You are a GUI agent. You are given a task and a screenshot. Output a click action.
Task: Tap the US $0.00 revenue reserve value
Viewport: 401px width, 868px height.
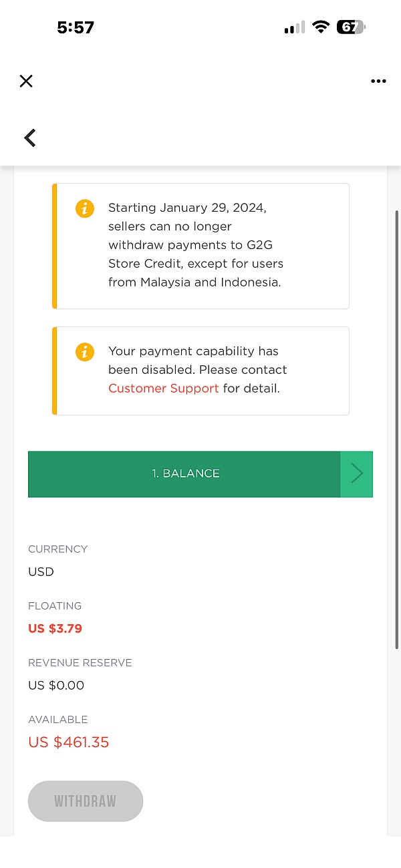pos(56,685)
